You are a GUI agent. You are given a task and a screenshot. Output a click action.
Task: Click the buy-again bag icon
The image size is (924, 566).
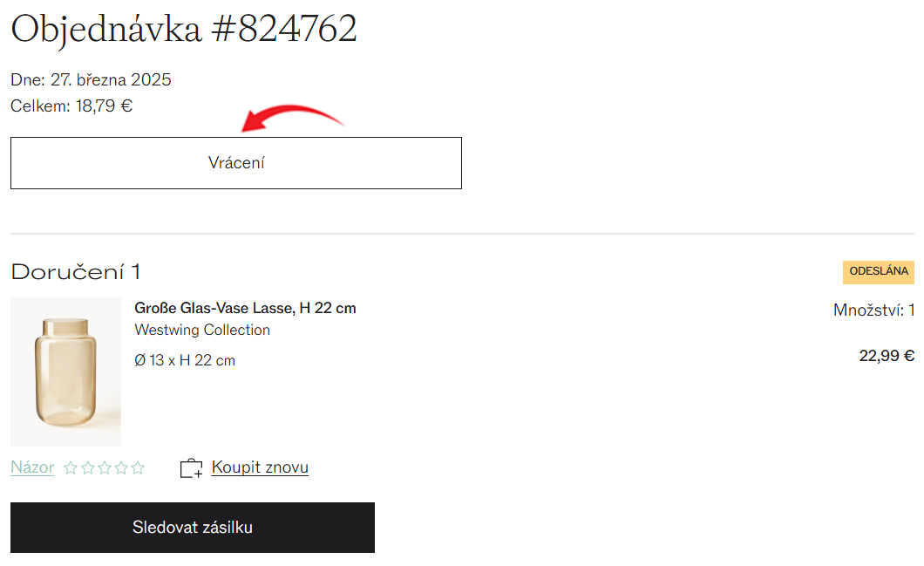coord(191,468)
